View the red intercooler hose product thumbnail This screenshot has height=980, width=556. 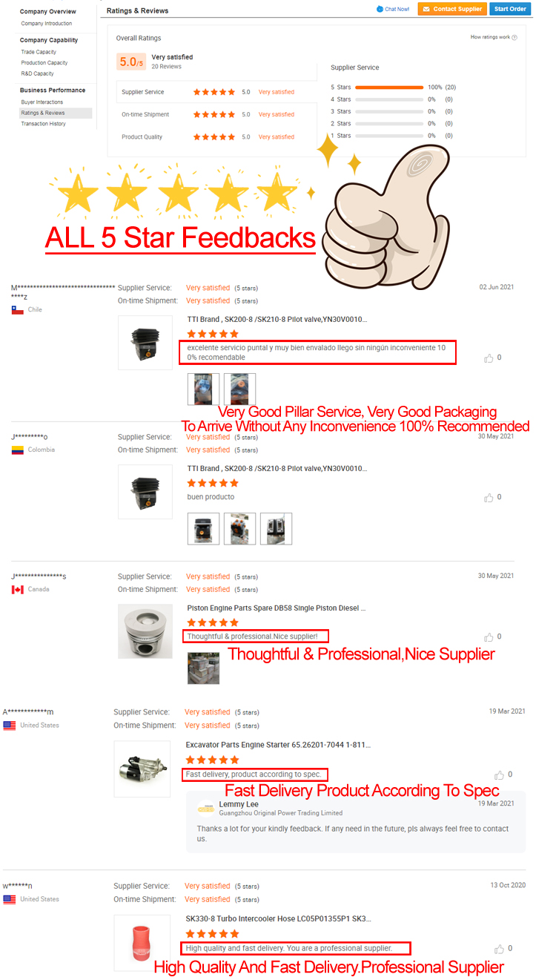[141, 942]
